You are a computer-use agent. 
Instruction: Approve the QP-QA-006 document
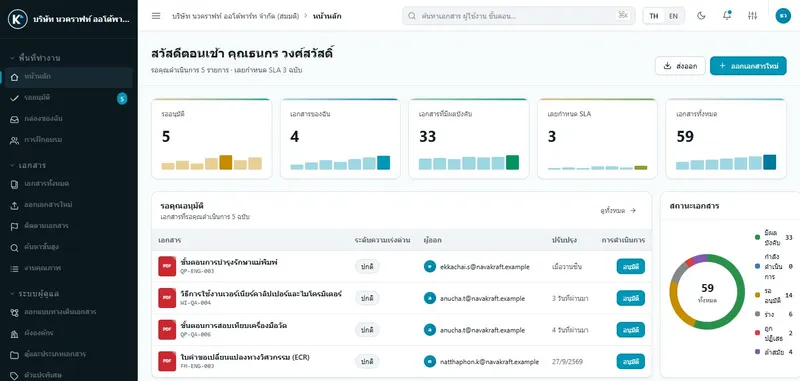(631, 329)
